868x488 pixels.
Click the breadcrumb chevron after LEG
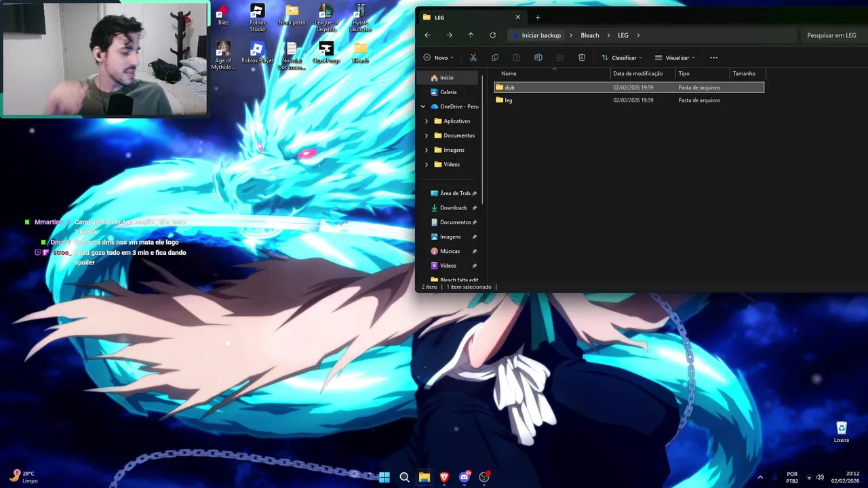638,35
